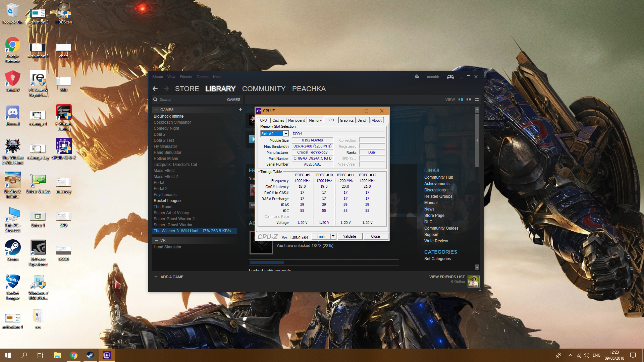Image resolution: width=644 pixels, height=362 pixels.
Task: Collapse the VR category in Steam library
Action: pos(157,240)
